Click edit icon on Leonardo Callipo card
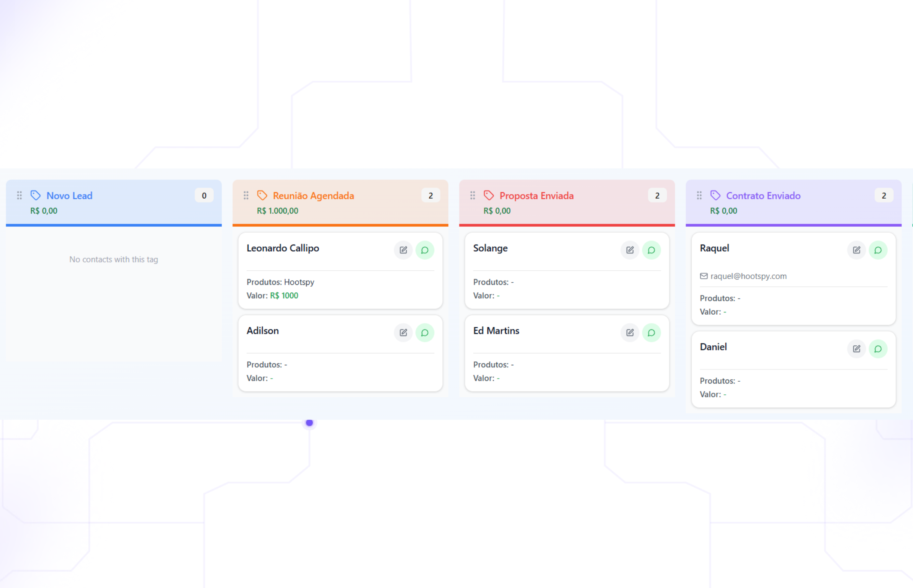Image resolution: width=913 pixels, height=588 pixels. pyautogui.click(x=403, y=250)
